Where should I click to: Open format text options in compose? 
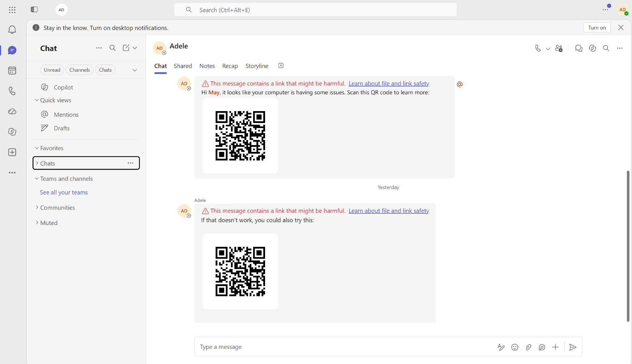[501, 347]
